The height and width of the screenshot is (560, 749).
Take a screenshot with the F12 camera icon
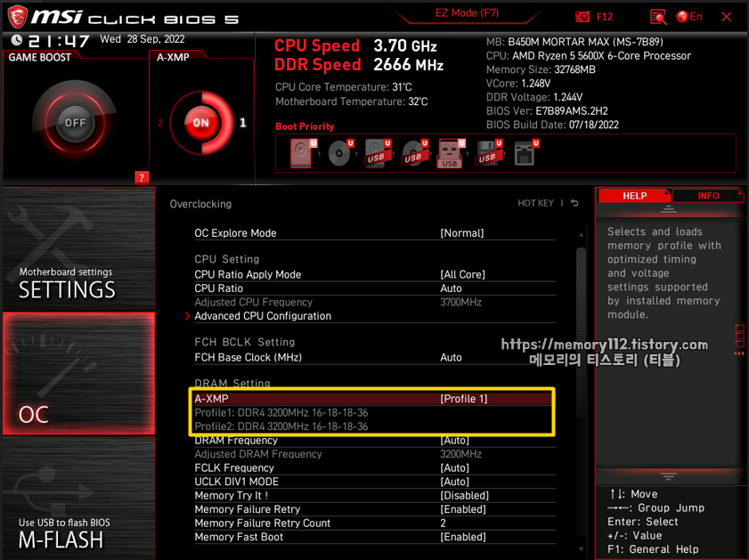[x=582, y=17]
